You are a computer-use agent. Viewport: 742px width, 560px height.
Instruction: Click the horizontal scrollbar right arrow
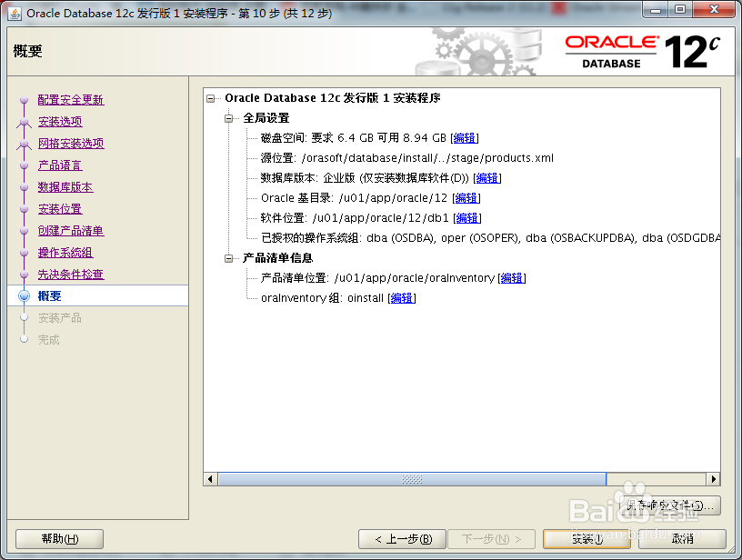click(x=715, y=477)
